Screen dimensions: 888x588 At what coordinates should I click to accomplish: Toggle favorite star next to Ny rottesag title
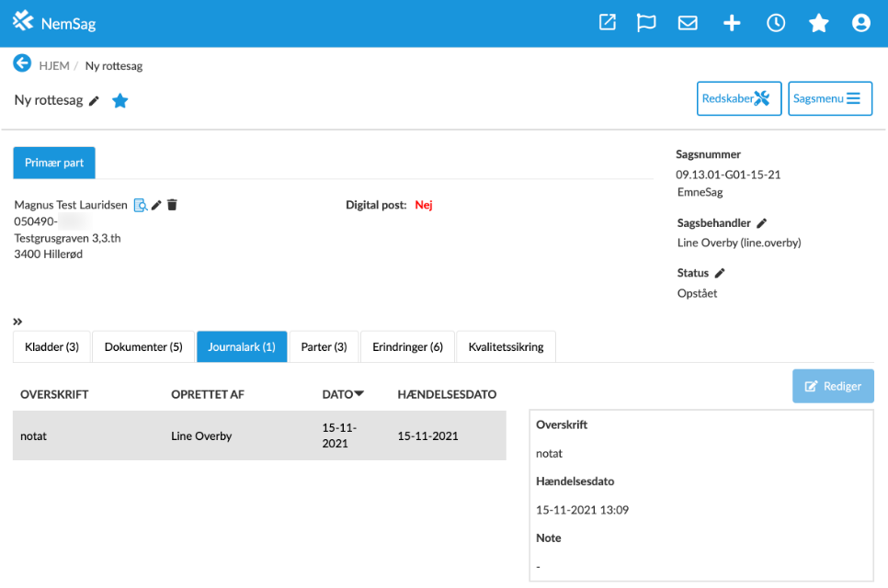[120, 101]
